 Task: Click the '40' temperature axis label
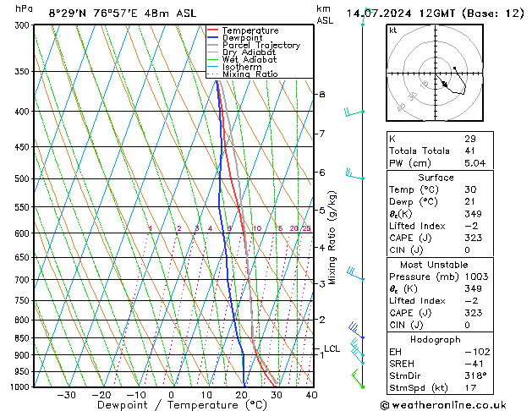click(311, 395)
